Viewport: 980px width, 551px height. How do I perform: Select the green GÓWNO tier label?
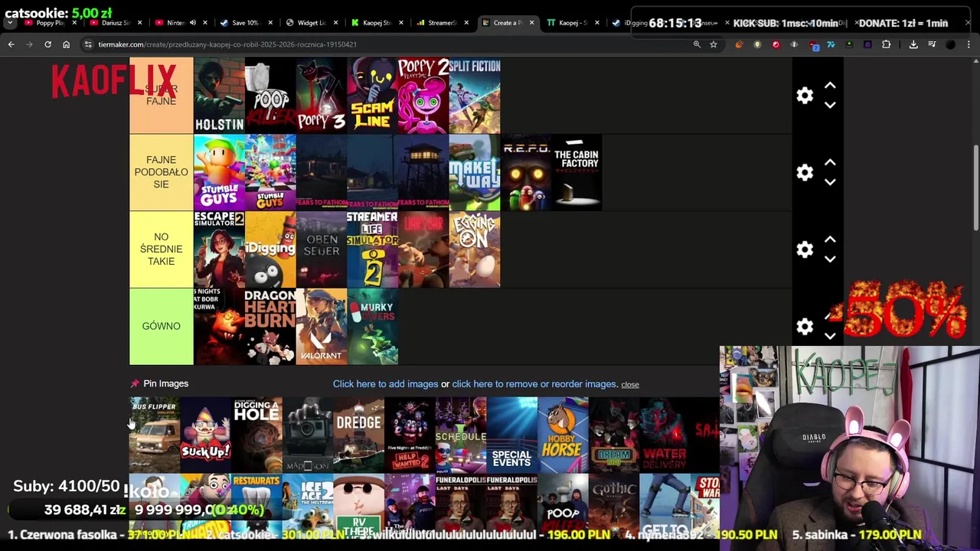(x=161, y=326)
